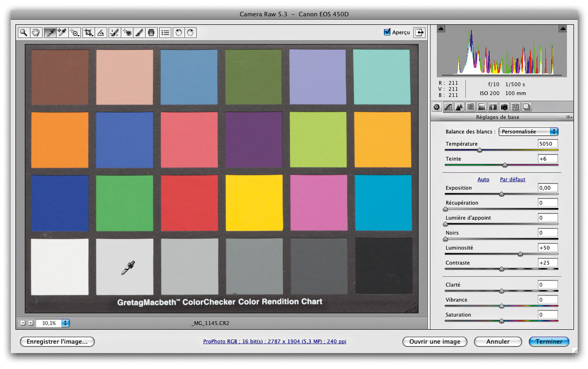Click the Récupération value field

pyautogui.click(x=548, y=203)
